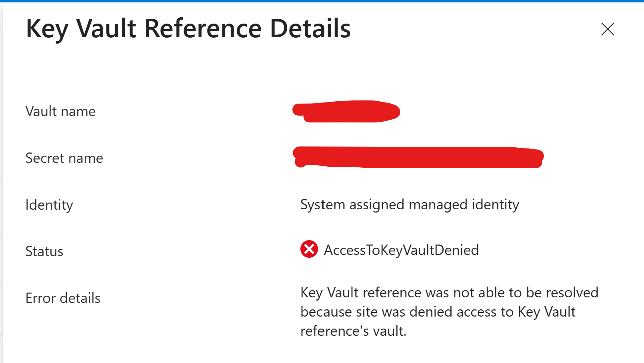Click the red error icon beside AccessToKeyVaultDenied
The width and height of the screenshot is (644, 363).
pyautogui.click(x=309, y=249)
